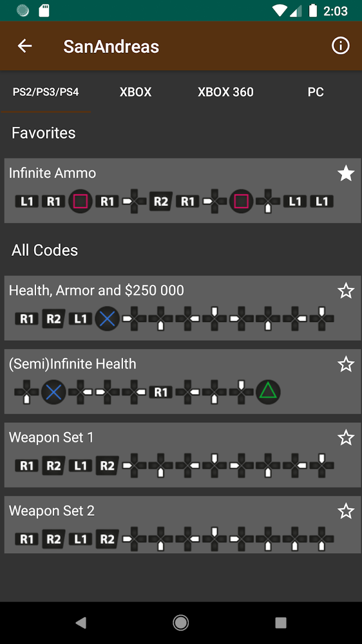Viewport: 362px width, 644px height.
Task: Select the PS2/PS3/PS4 tab
Action: pyautogui.click(x=46, y=92)
